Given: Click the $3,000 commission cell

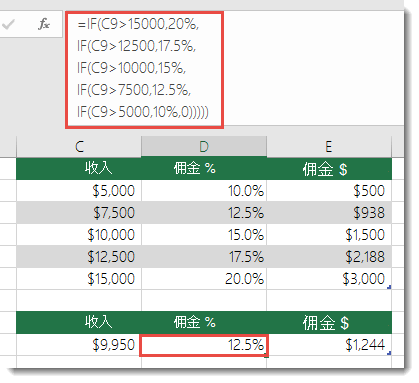Looking at the screenshot, I should click(x=329, y=279).
